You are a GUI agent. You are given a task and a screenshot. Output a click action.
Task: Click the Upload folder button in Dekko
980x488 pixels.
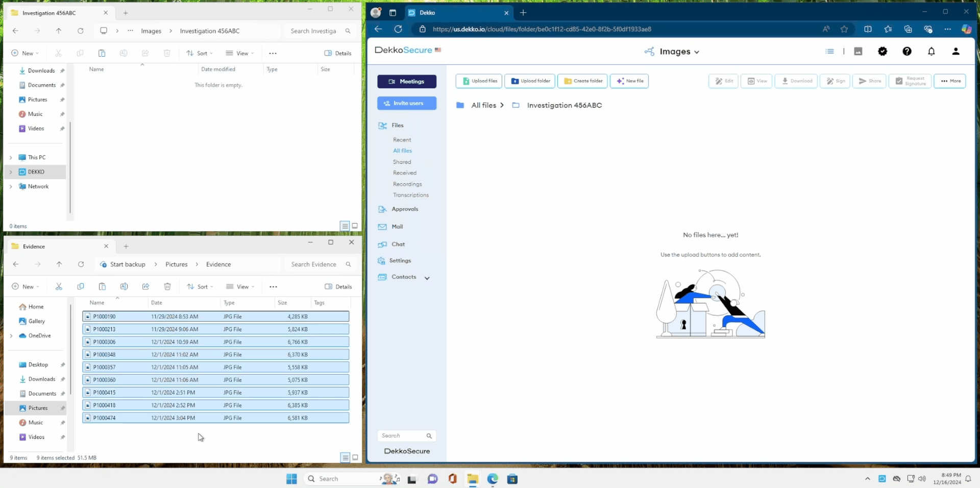pyautogui.click(x=530, y=81)
